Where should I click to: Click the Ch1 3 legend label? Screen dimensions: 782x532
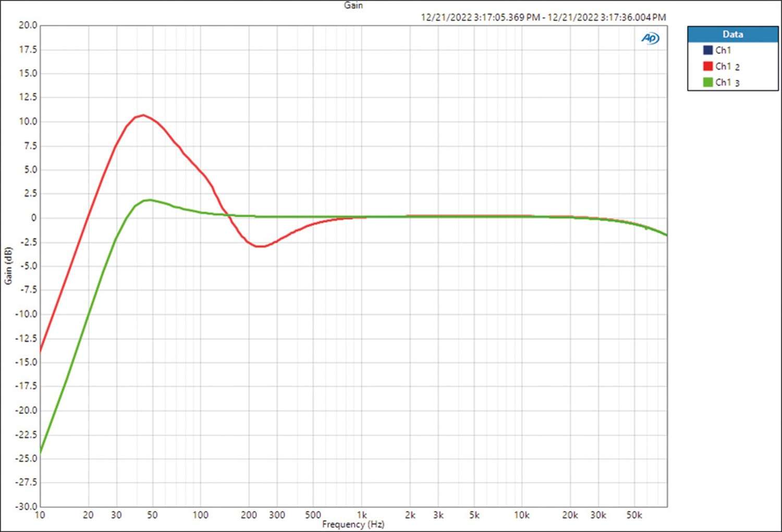pos(727,82)
